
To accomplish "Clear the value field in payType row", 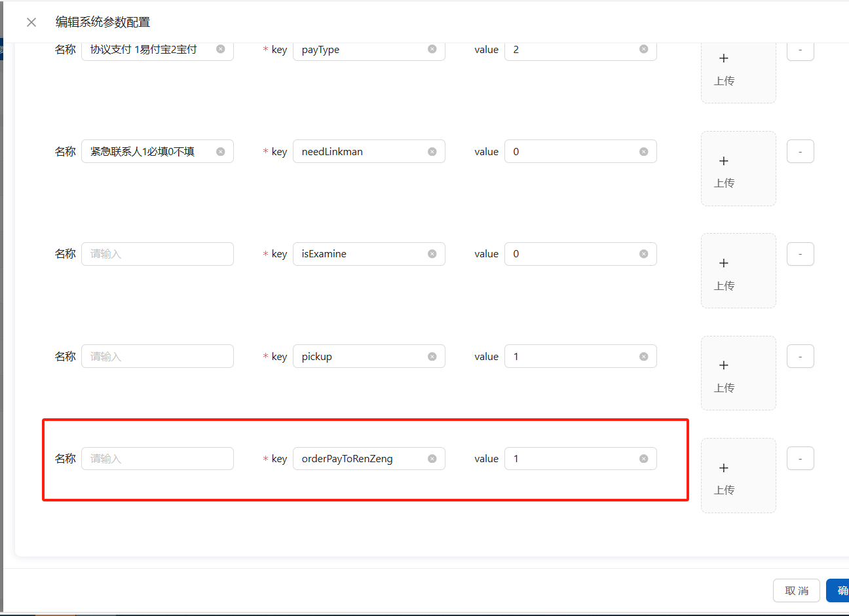I will [x=644, y=49].
